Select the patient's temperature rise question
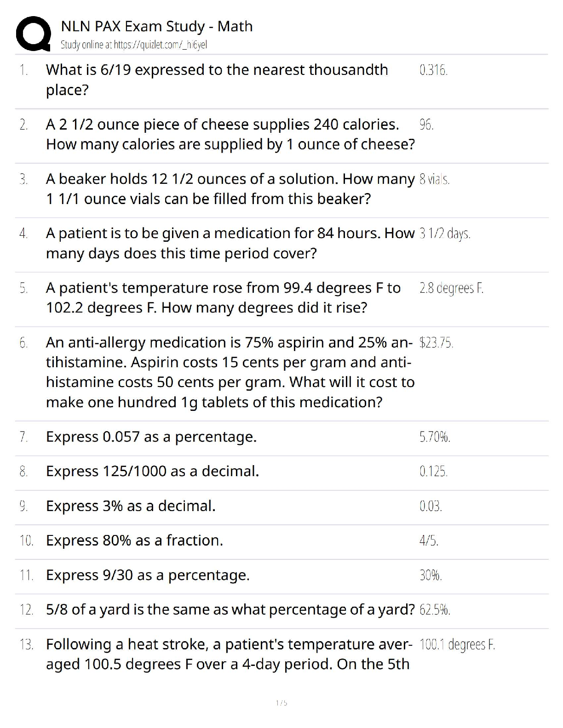 (223, 297)
